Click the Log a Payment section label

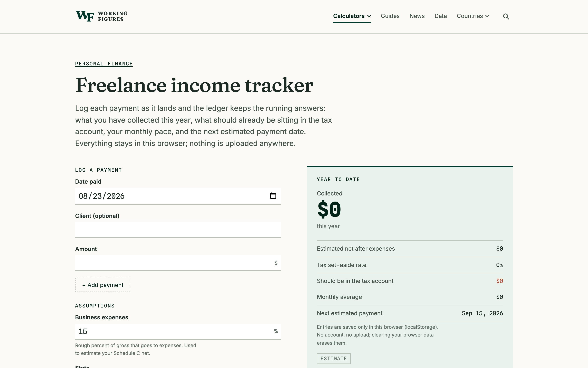[98, 170]
